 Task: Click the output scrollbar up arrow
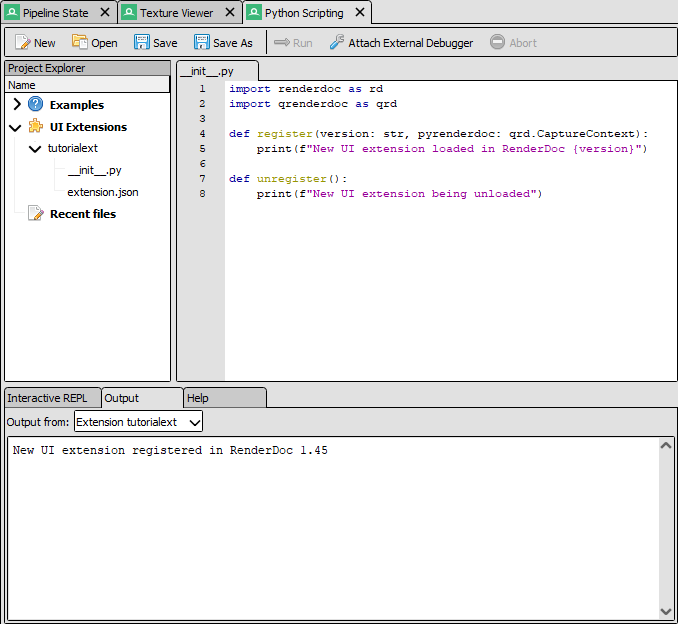click(666, 445)
